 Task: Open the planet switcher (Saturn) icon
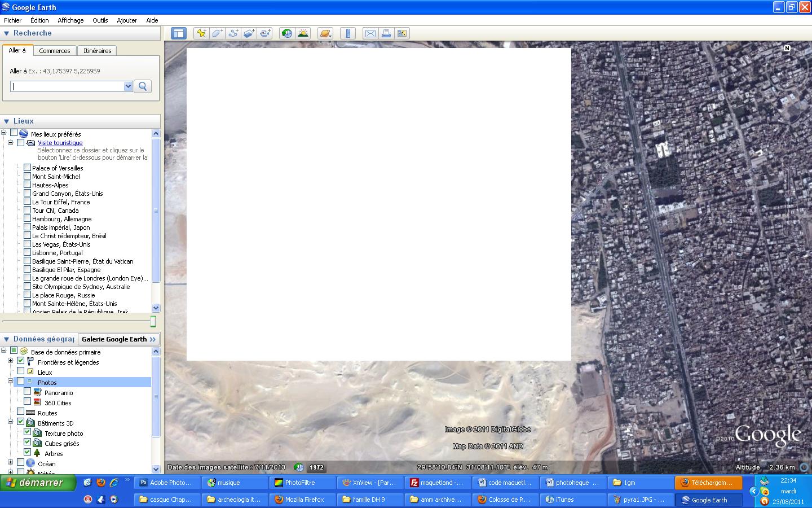pyautogui.click(x=325, y=33)
